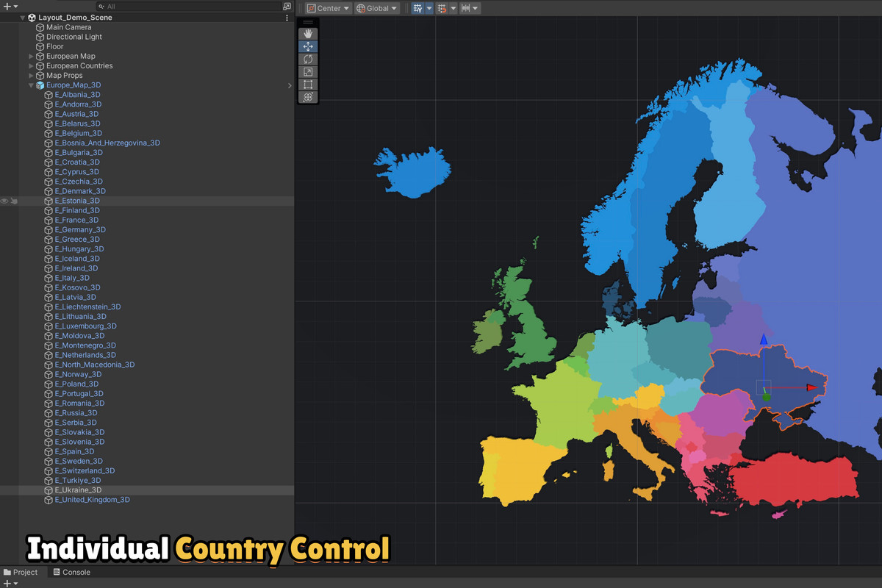Select the Scale tool

click(308, 72)
